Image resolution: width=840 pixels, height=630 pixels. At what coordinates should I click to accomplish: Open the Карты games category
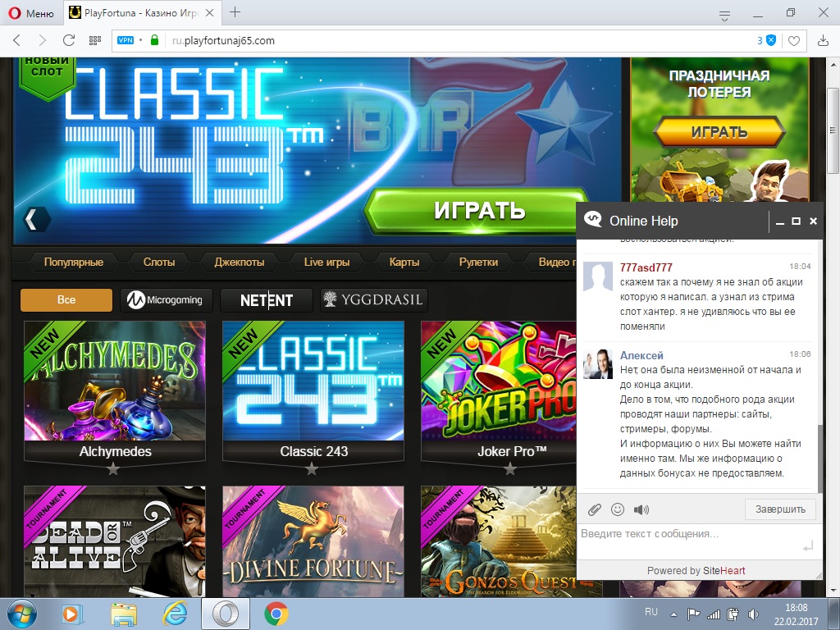(404, 262)
